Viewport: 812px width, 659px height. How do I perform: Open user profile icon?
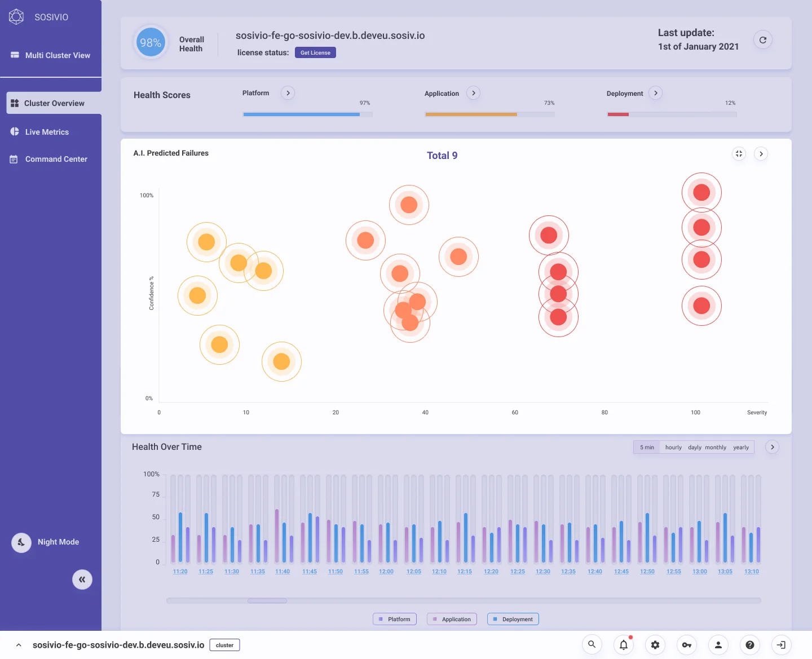[718, 644]
